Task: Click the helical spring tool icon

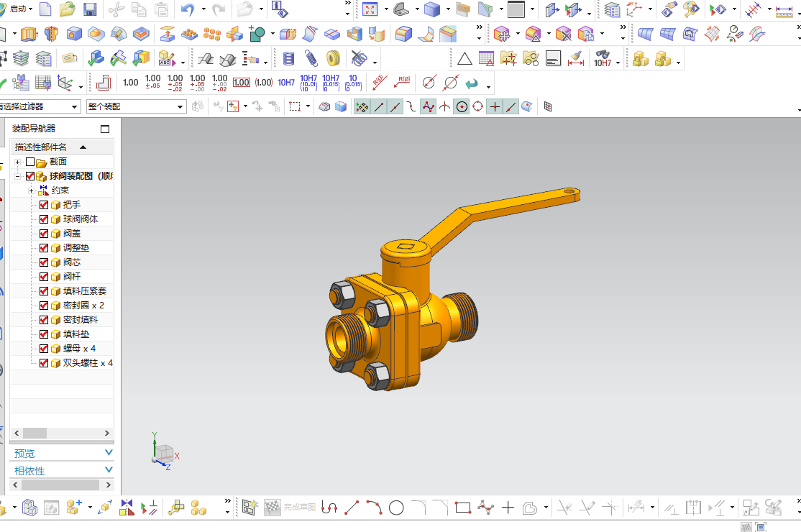Action: (311, 59)
